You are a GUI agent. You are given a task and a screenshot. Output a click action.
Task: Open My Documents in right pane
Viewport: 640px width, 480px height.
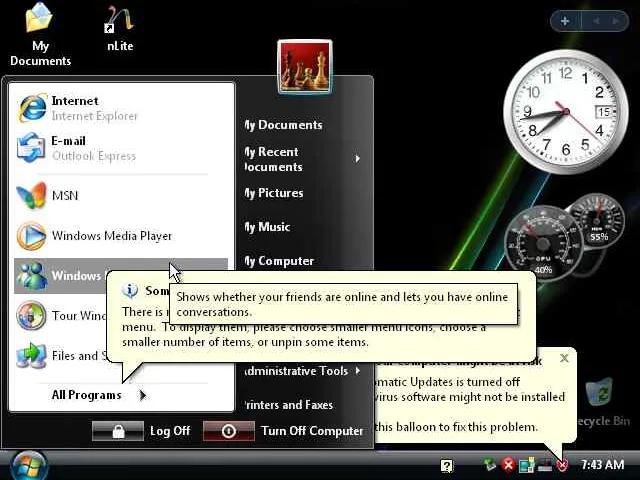coord(283,125)
